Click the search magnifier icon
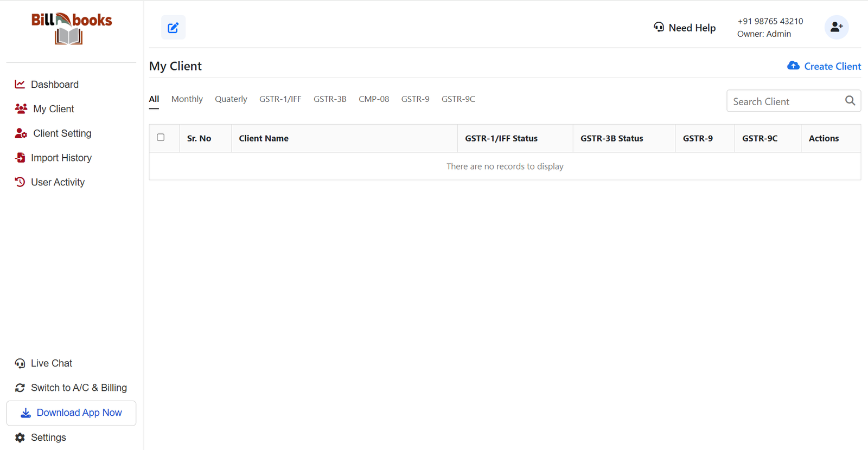 [850, 101]
